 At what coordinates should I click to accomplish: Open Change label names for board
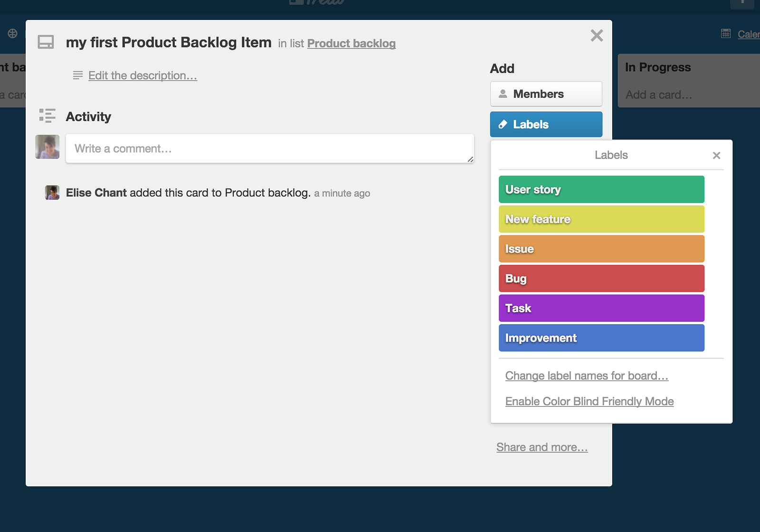[x=587, y=376]
